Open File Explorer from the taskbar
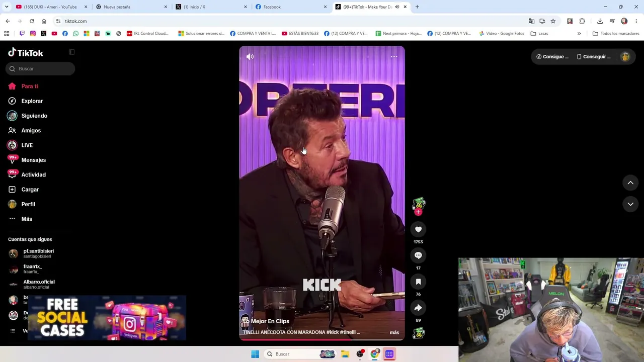The width and height of the screenshot is (644, 362). pos(345,354)
